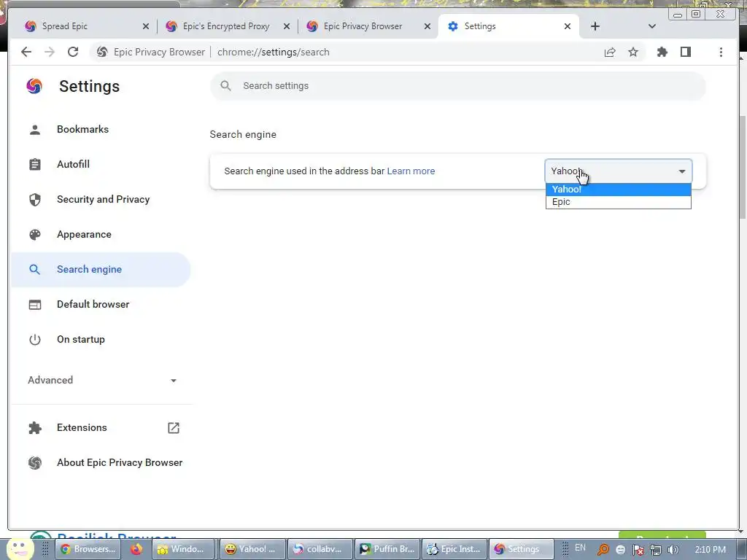This screenshot has height=560, width=747.
Task: Toggle the side panel icon
Action: tap(686, 52)
